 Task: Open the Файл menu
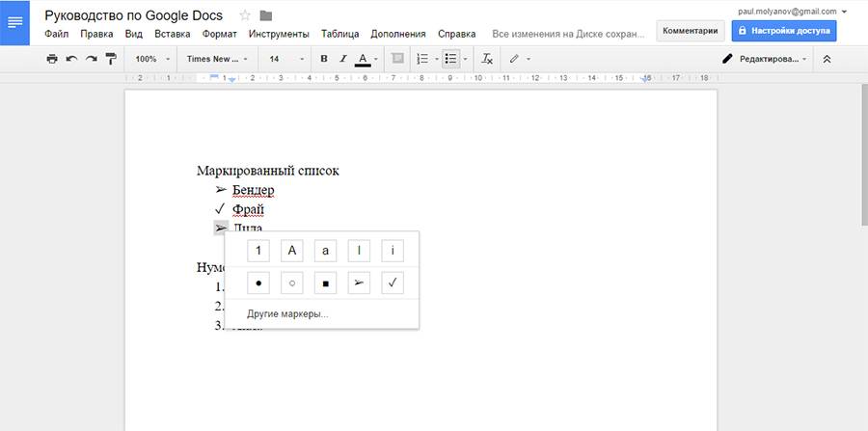click(57, 34)
